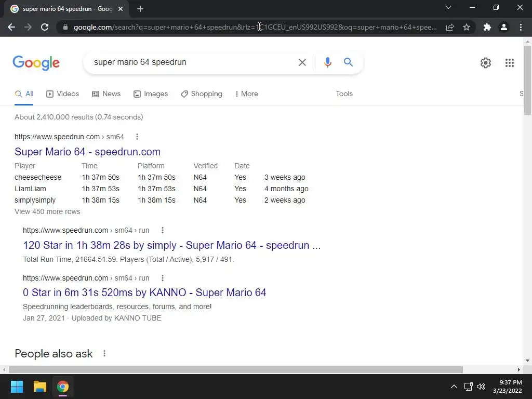Expand the More search categories menu
Viewport: 532px width, 399px height.
[x=247, y=94]
